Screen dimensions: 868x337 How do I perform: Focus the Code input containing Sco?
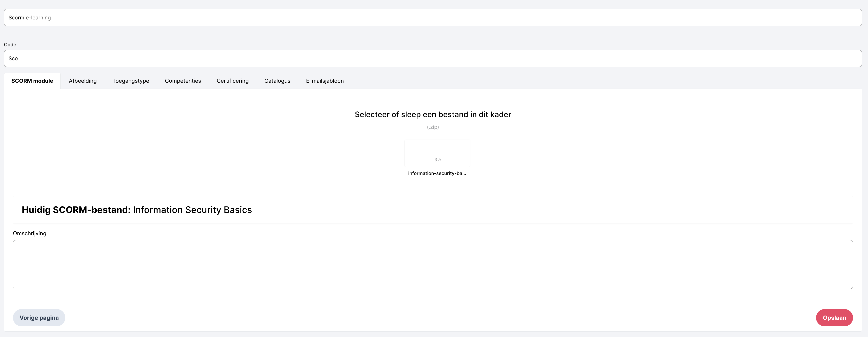tap(433, 58)
